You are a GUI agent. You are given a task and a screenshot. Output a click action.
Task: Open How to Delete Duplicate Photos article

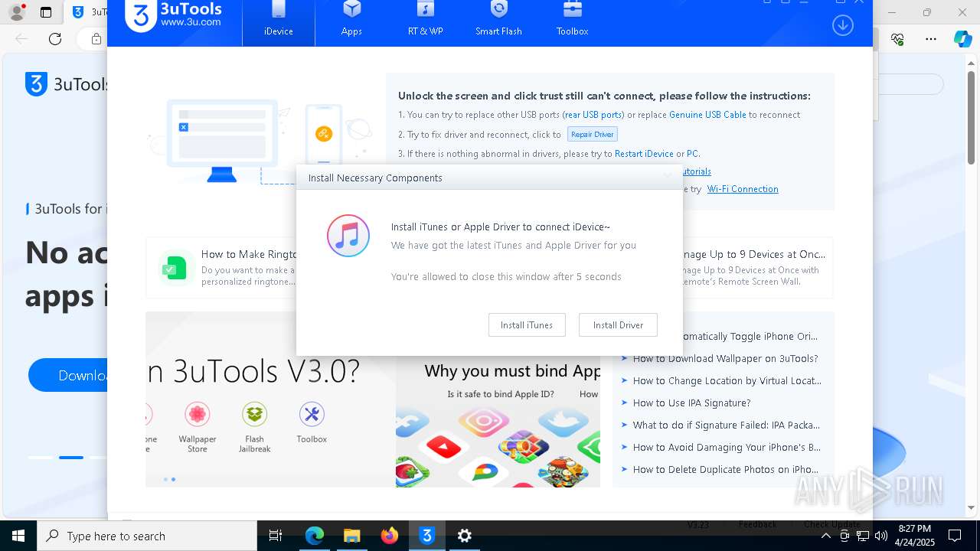tap(725, 469)
